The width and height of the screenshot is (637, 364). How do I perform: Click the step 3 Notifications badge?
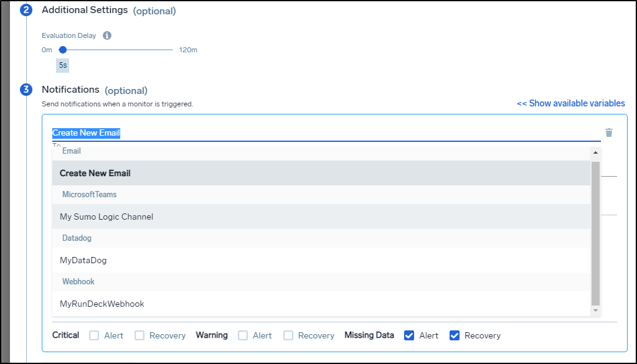pyautogui.click(x=26, y=89)
